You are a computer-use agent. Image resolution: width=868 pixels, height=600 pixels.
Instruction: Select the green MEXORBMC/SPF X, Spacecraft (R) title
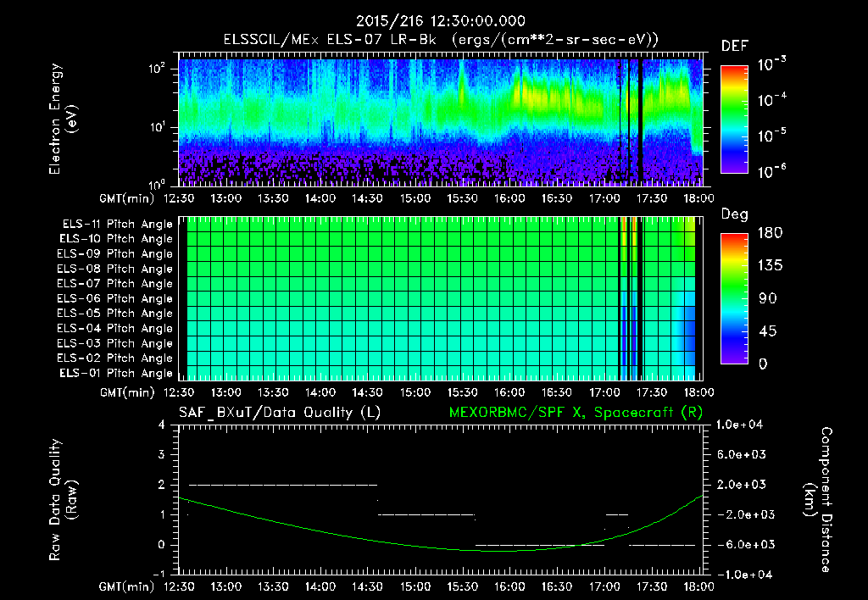[x=576, y=413]
